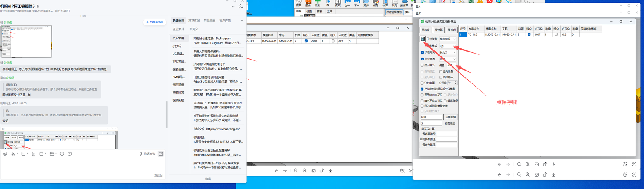Click the send image icon in chat toolbar

click(23, 154)
